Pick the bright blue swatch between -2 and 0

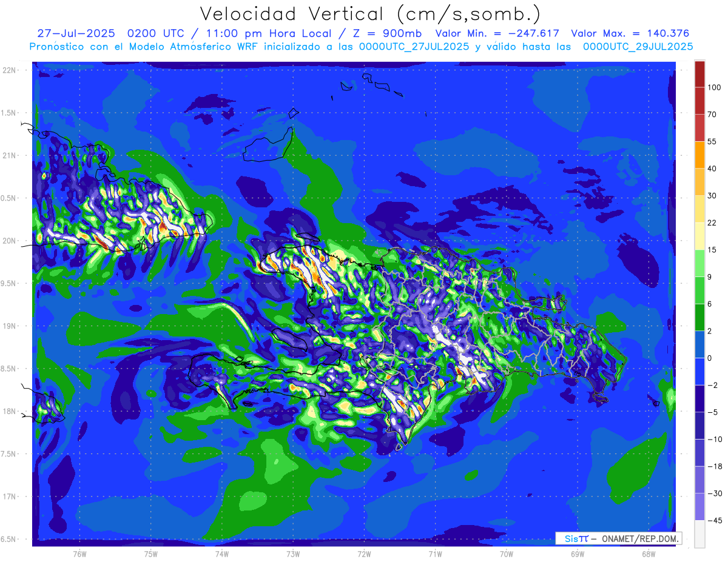(x=699, y=371)
